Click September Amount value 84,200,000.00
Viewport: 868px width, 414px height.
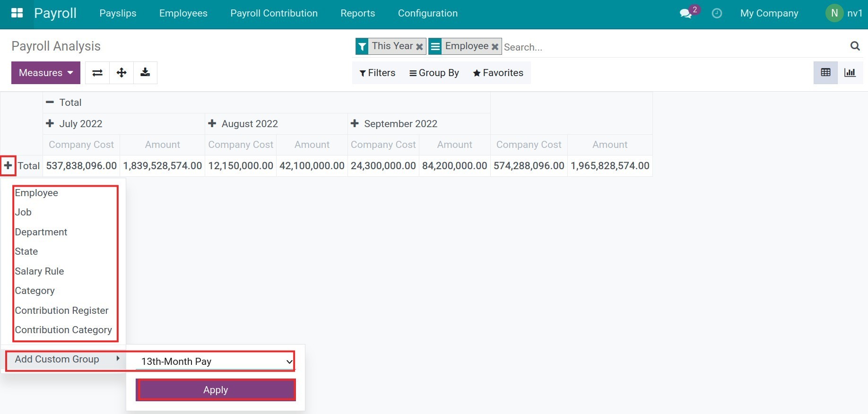[455, 166]
